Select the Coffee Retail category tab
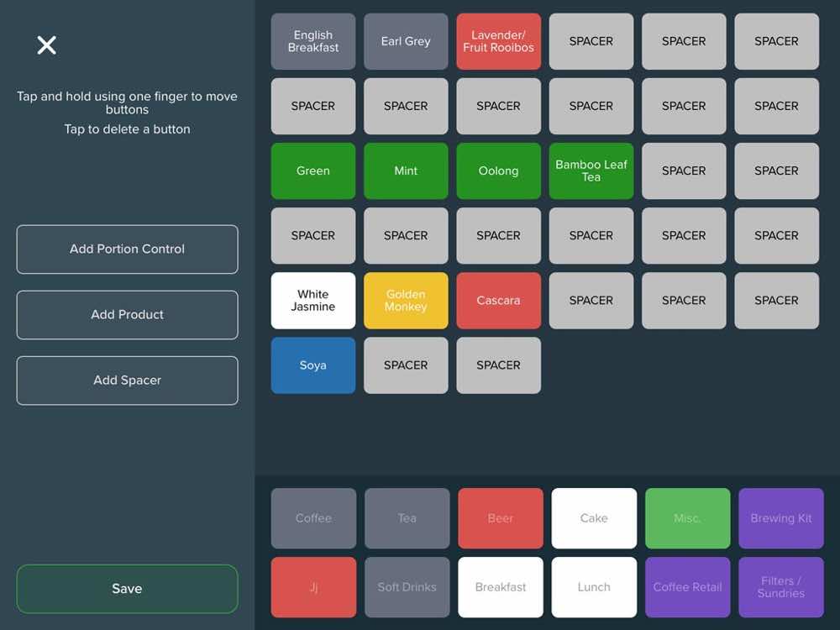The width and height of the screenshot is (840, 630). 688,587
